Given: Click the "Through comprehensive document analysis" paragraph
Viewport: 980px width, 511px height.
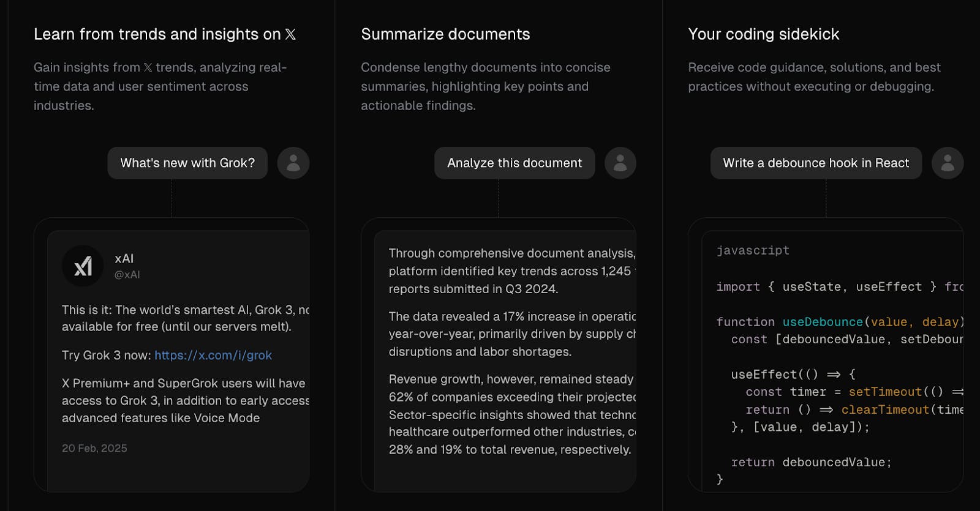Looking at the screenshot, I should (511, 270).
